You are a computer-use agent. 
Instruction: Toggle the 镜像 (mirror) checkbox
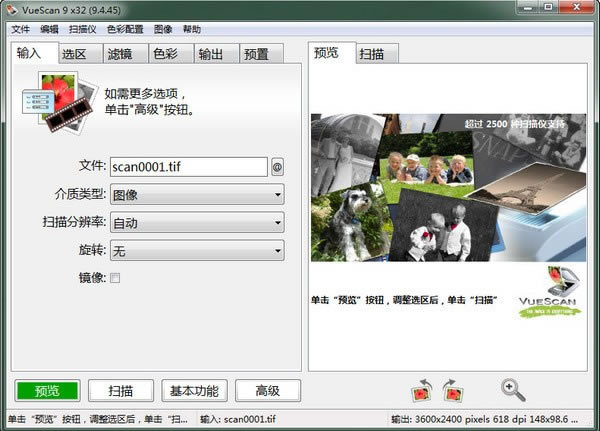[x=115, y=278]
